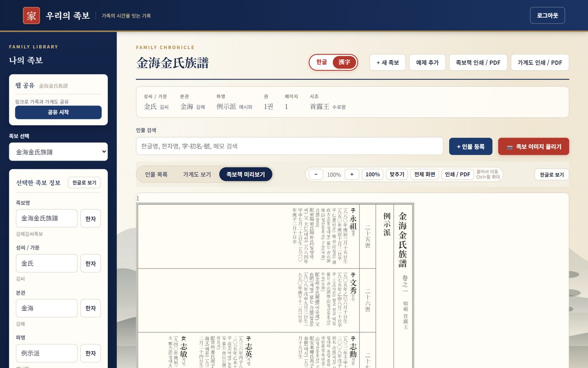588x368 pixels.
Task: Focus the 인물 검색 search field
Action: (290, 146)
